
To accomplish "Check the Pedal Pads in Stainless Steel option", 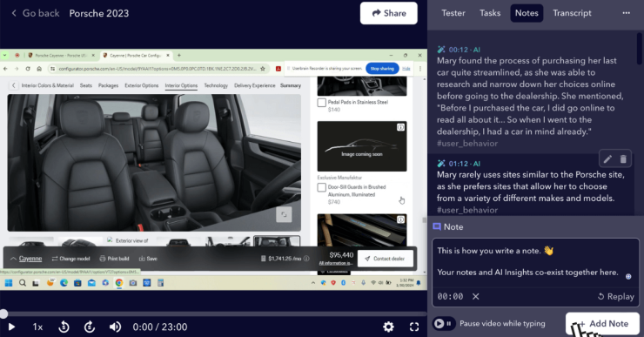I will coord(322,103).
